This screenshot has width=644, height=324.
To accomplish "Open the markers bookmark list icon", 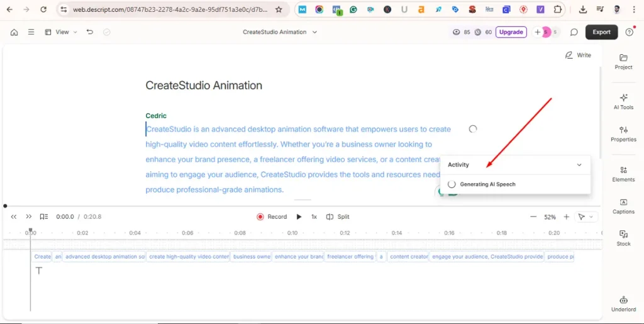I will 44,216.
